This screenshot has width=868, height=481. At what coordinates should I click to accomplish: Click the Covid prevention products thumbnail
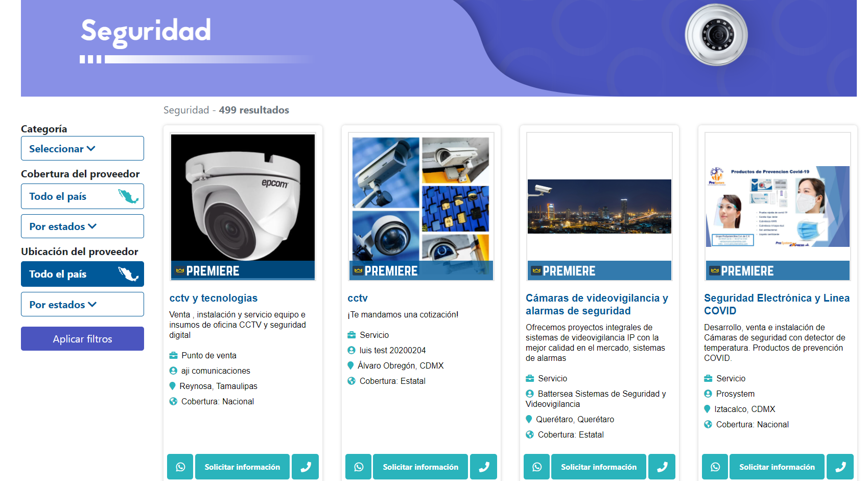777,206
